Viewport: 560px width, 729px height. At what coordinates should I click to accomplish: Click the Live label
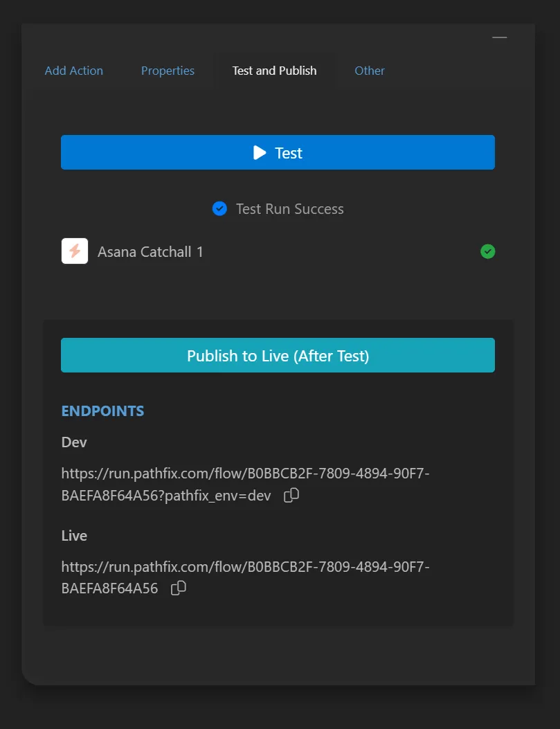pyautogui.click(x=74, y=536)
